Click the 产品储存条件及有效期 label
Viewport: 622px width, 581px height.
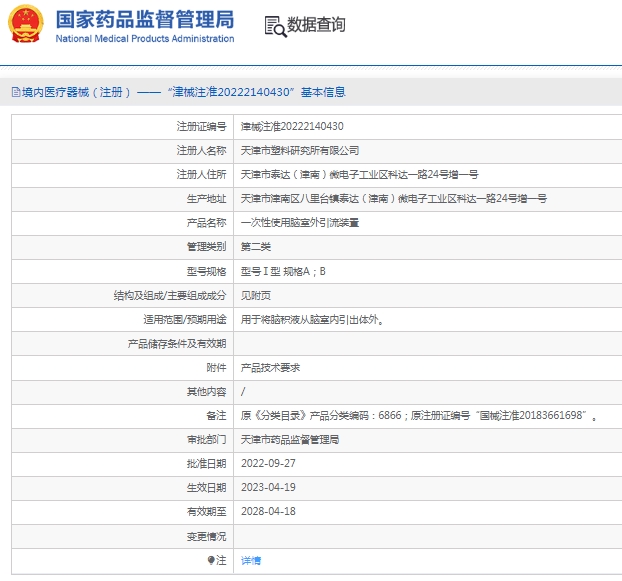pos(177,343)
